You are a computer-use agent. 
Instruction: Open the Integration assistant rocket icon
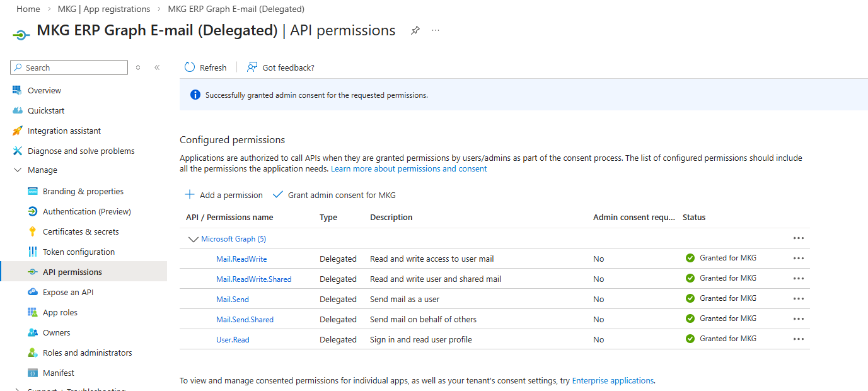(x=17, y=131)
